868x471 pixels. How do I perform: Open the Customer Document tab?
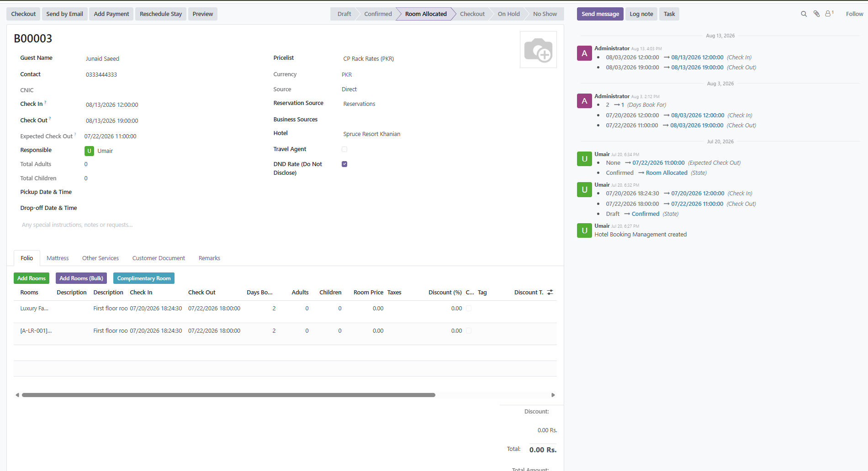159,258
